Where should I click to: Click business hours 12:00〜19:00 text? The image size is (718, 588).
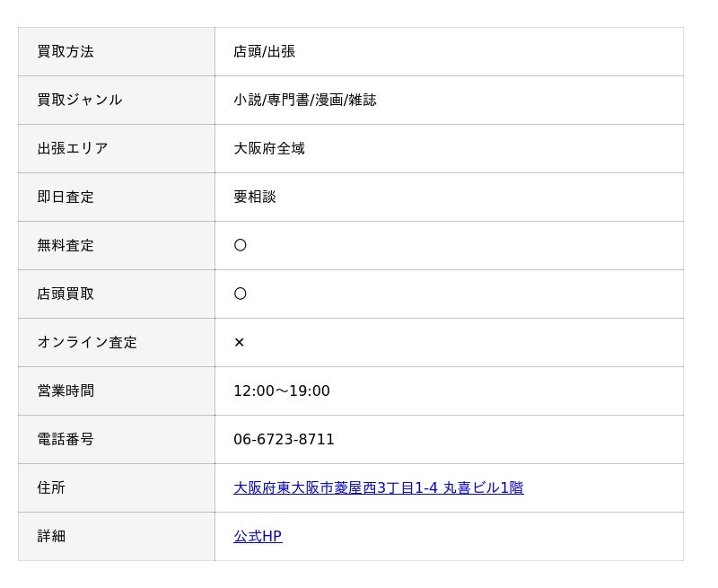(282, 391)
